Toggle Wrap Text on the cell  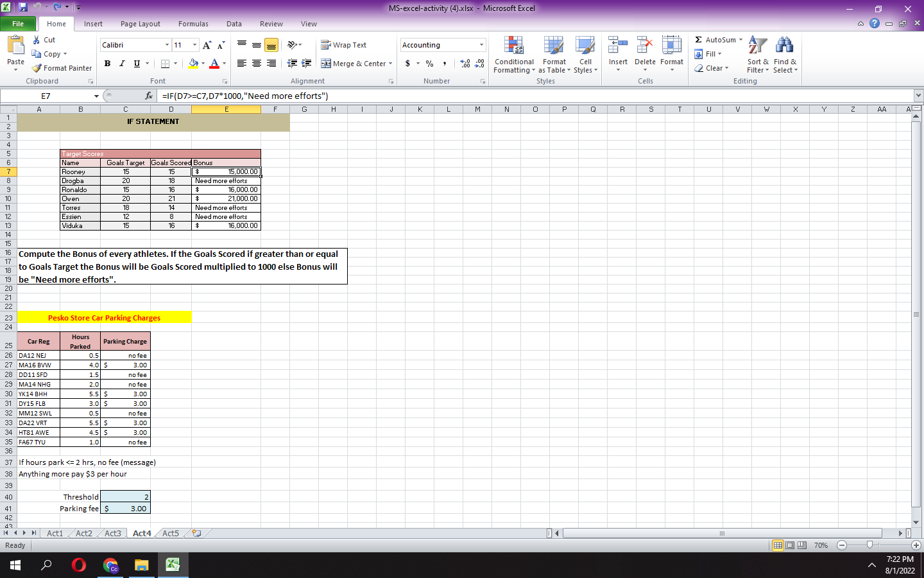(x=344, y=45)
